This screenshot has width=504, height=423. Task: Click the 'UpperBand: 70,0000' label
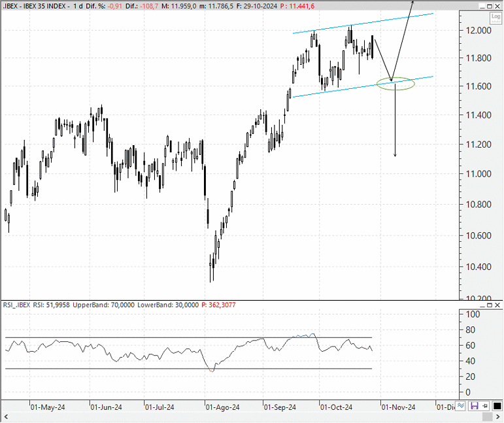coord(103,305)
